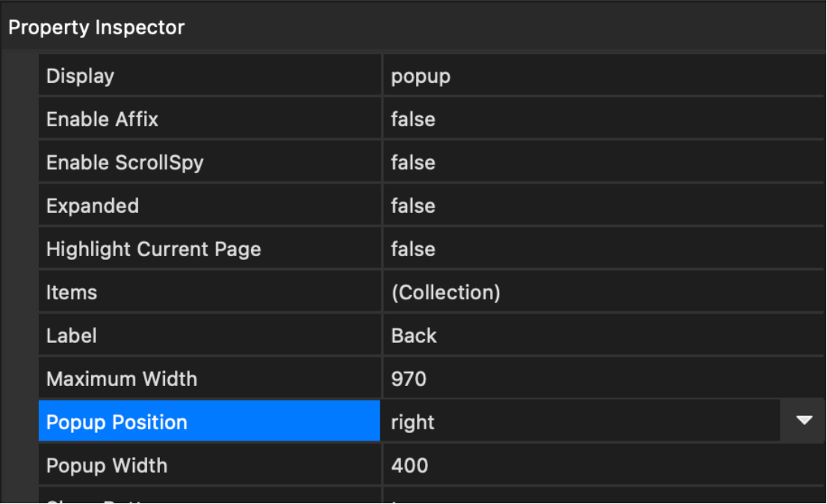Screen dimensions: 827x504
Task: Edit the Popup Width value 400
Action: [x=409, y=465]
